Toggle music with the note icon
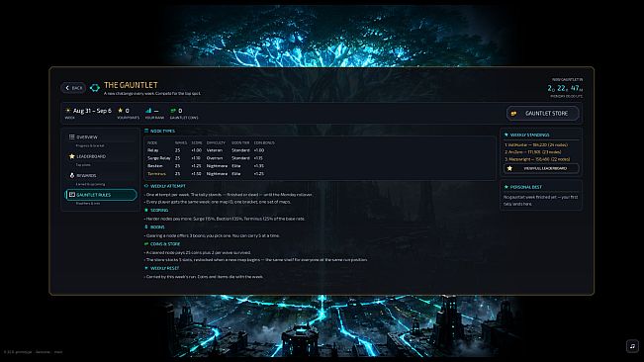 (x=632, y=346)
